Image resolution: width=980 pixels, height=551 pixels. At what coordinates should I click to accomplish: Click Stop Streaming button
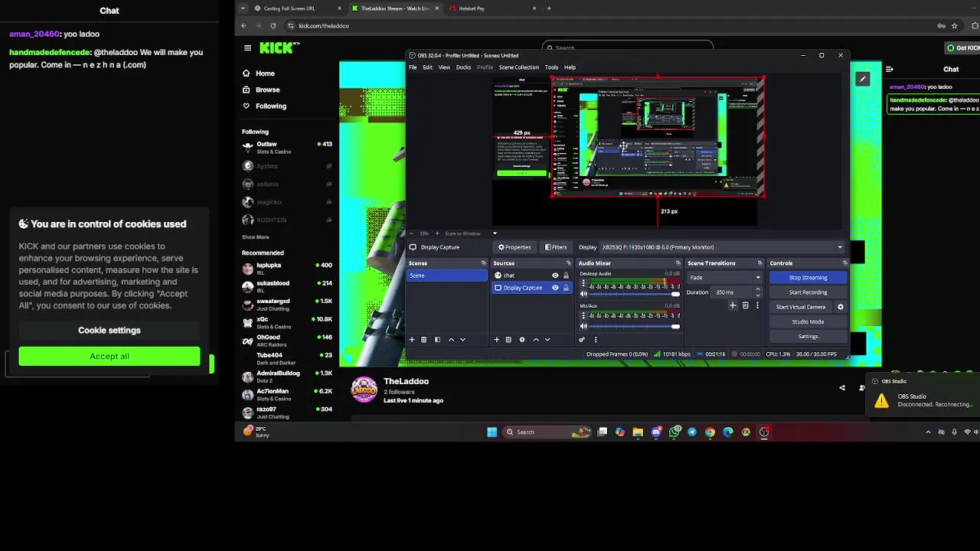(x=808, y=278)
